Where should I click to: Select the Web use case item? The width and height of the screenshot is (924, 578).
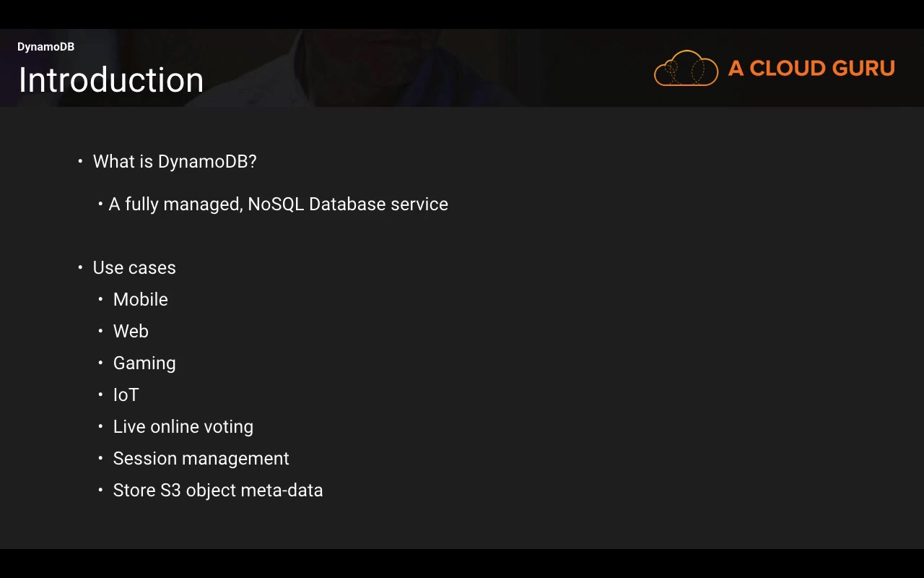pyautogui.click(x=131, y=332)
